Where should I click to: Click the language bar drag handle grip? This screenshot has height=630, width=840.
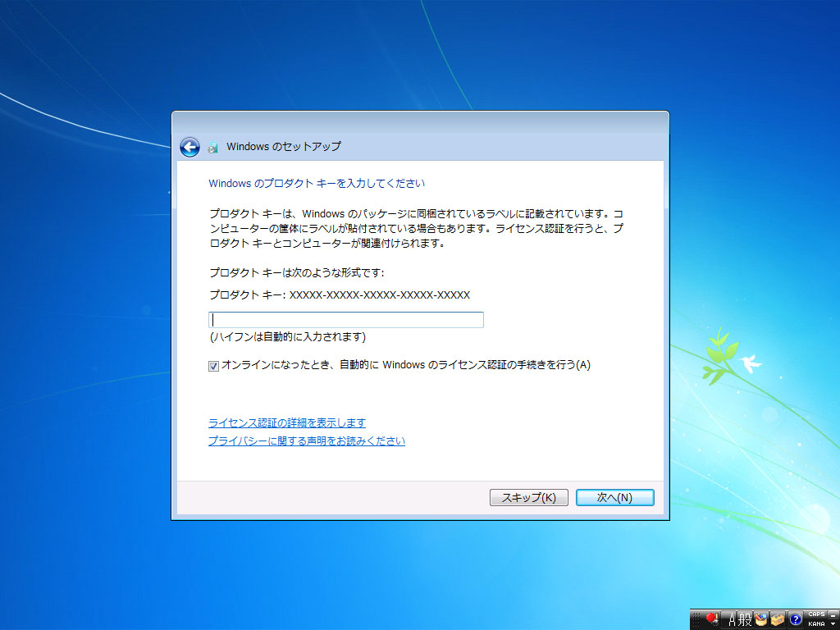click(696, 619)
